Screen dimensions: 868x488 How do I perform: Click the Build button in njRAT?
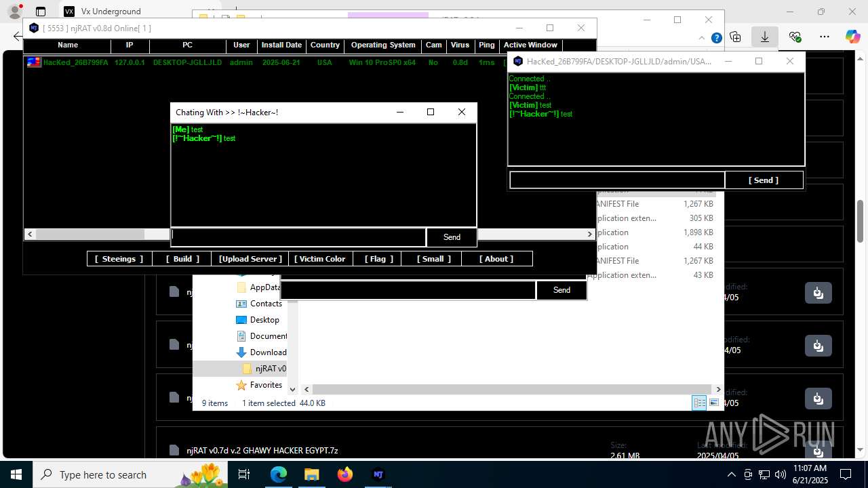pyautogui.click(x=182, y=259)
